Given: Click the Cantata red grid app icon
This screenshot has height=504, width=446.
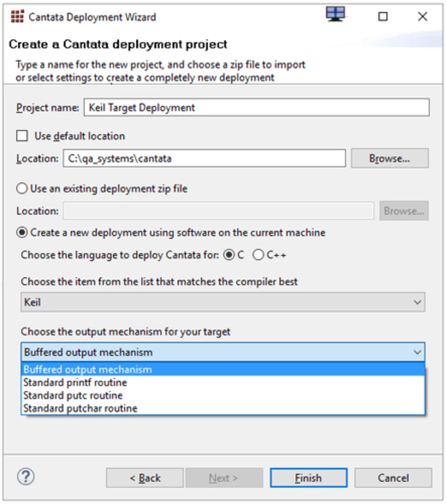Looking at the screenshot, I should tap(17, 16).
